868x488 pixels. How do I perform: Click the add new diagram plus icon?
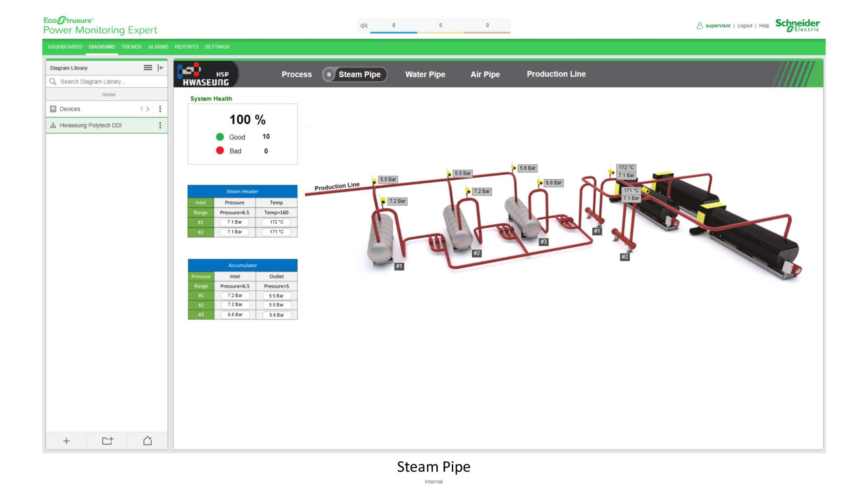pyautogui.click(x=66, y=441)
